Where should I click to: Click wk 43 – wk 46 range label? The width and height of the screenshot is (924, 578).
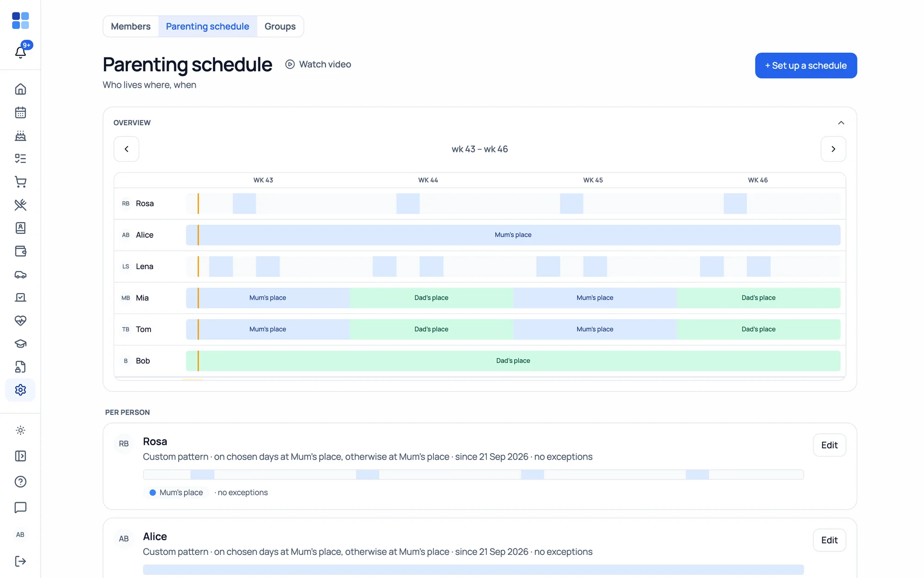point(480,149)
